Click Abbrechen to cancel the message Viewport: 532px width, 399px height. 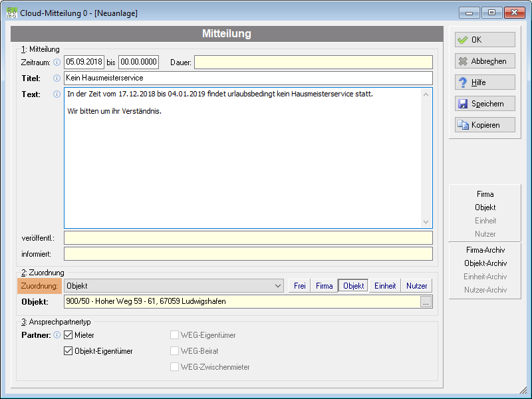[x=485, y=61]
